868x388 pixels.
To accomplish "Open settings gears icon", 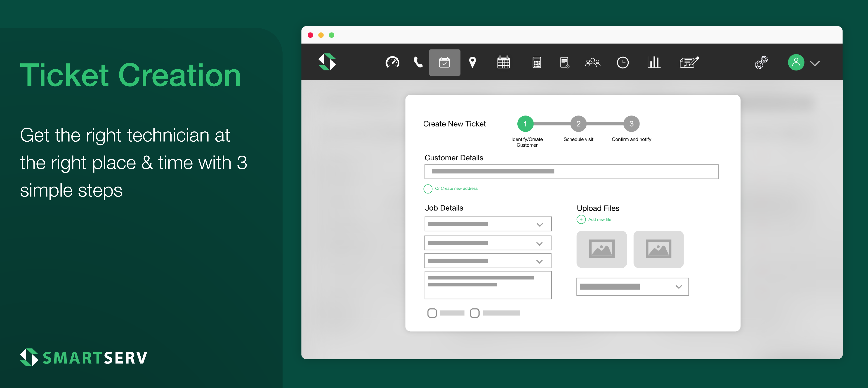I will [761, 63].
